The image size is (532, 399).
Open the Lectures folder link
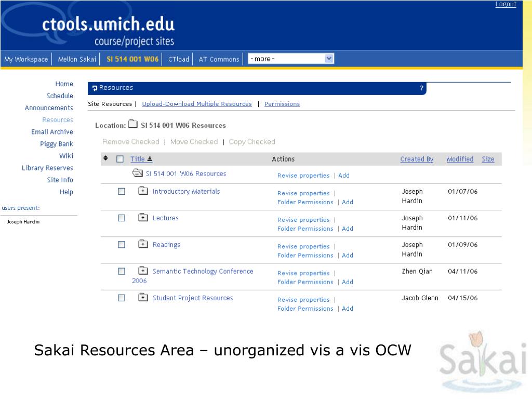coord(166,218)
